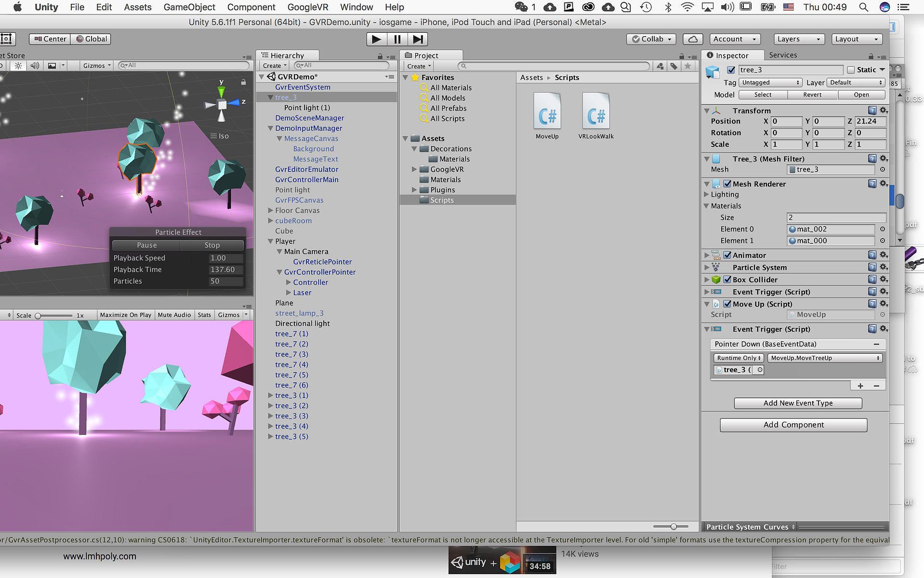Open the GoogleVR menu
924x578 pixels.
pos(307,7)
